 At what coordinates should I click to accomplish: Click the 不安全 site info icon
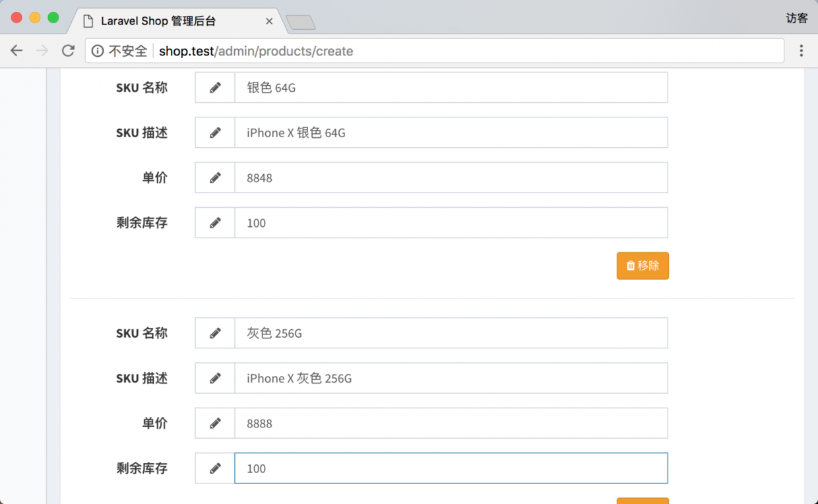(x=98, y=51)
